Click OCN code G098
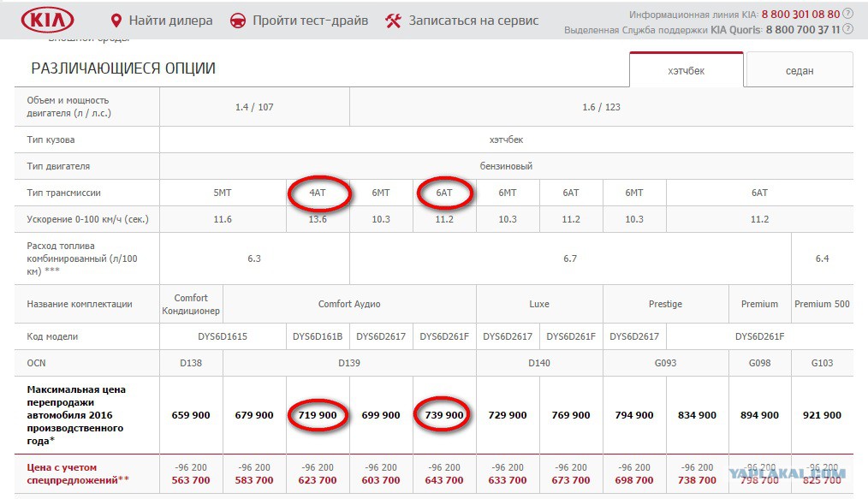 pos(759,363)
